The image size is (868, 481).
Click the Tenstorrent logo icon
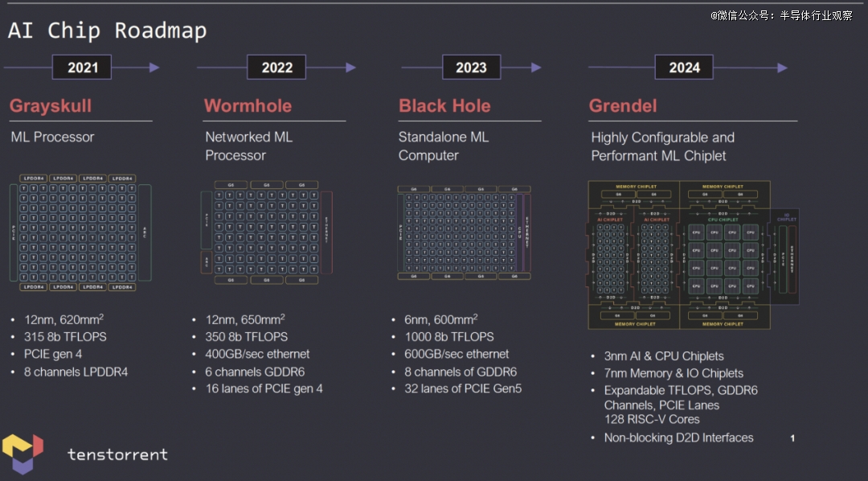point(23,454)
